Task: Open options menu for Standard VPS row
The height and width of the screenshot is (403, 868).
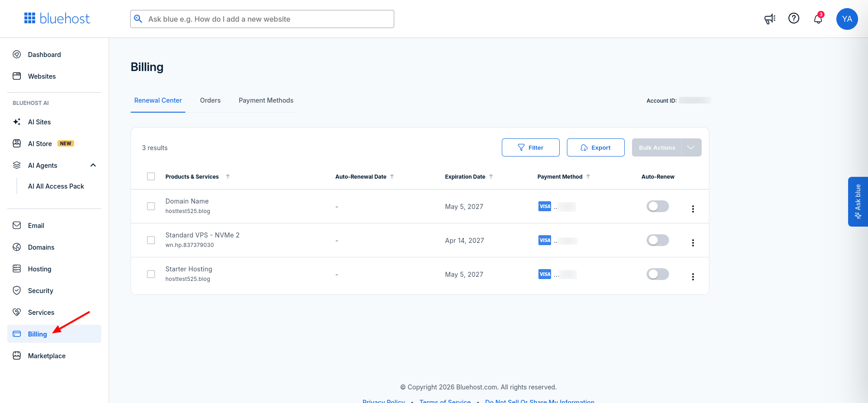Action: [x=693, y=243]
